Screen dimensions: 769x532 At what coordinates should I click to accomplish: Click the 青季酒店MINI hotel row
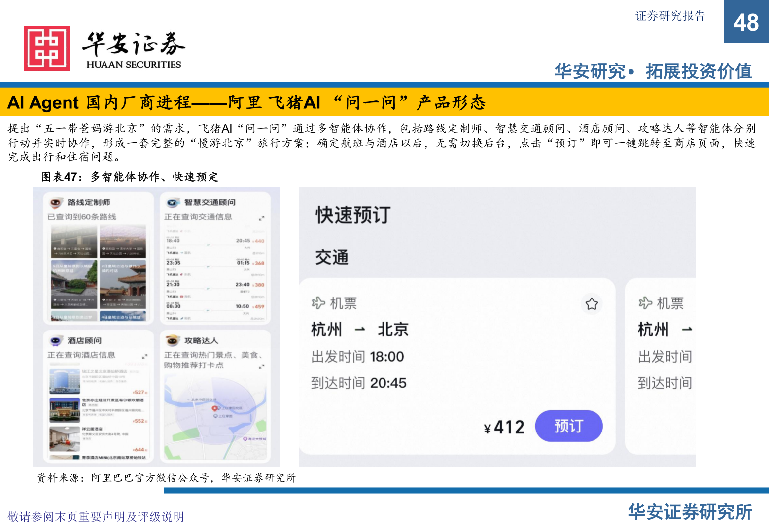[98, 458]
